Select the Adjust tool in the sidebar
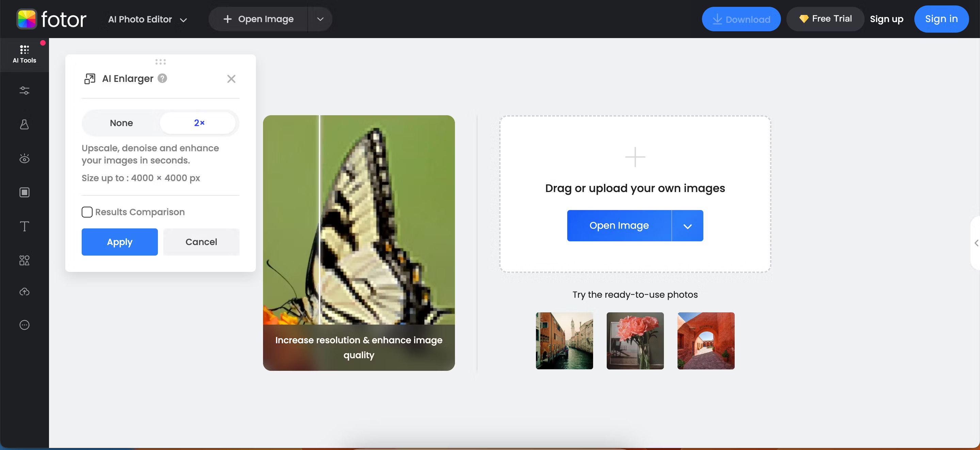This screenshot has height=450, width=980. coord(24,90)
